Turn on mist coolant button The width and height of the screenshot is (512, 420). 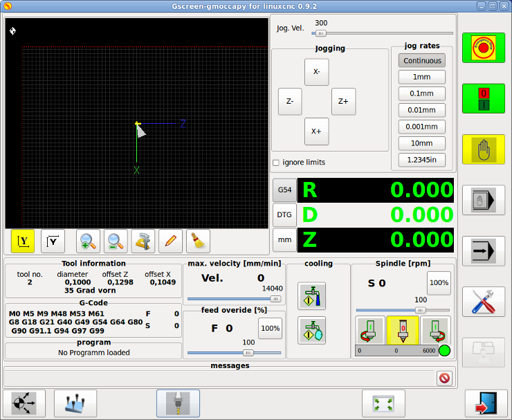click(x=311, y=330)
